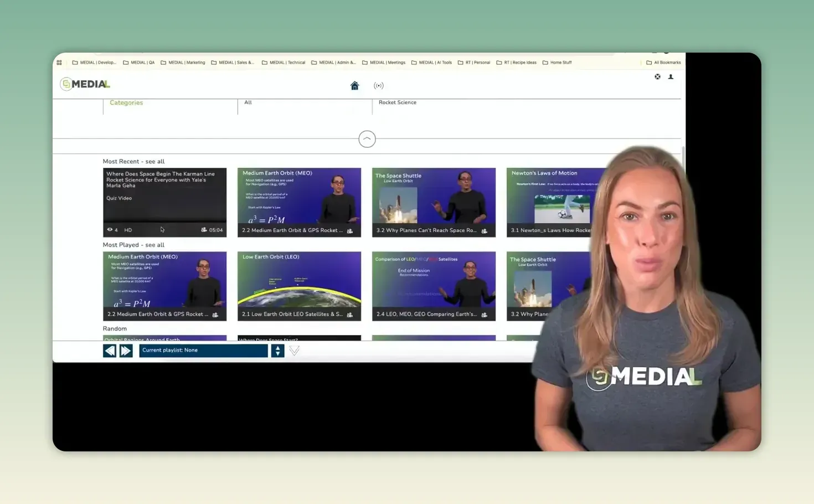Click camera icon on 2.1 Low Earth Orbit card

(350, 315)
